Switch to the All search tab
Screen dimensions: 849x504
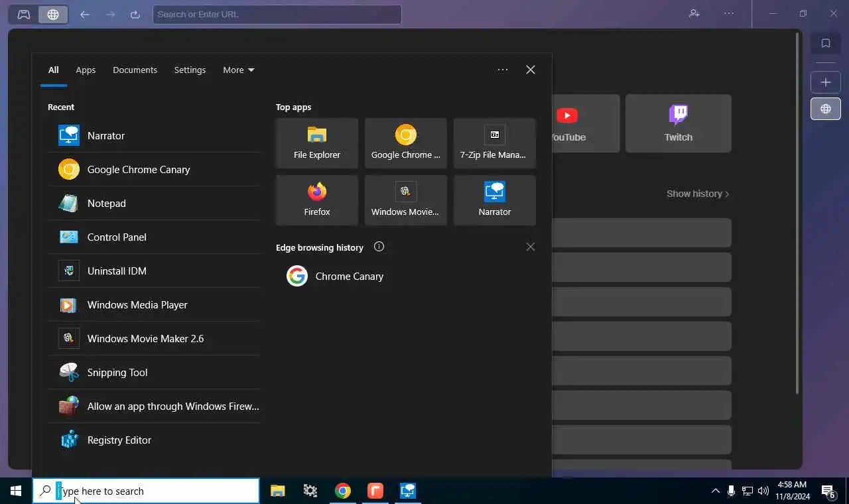(x=54, y=70)
